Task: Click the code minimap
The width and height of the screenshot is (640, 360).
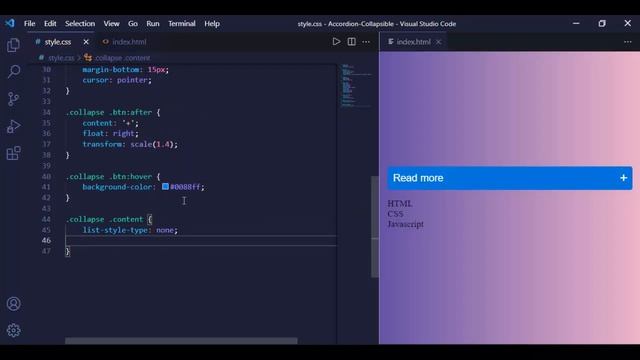Action: tap(356, 86)
